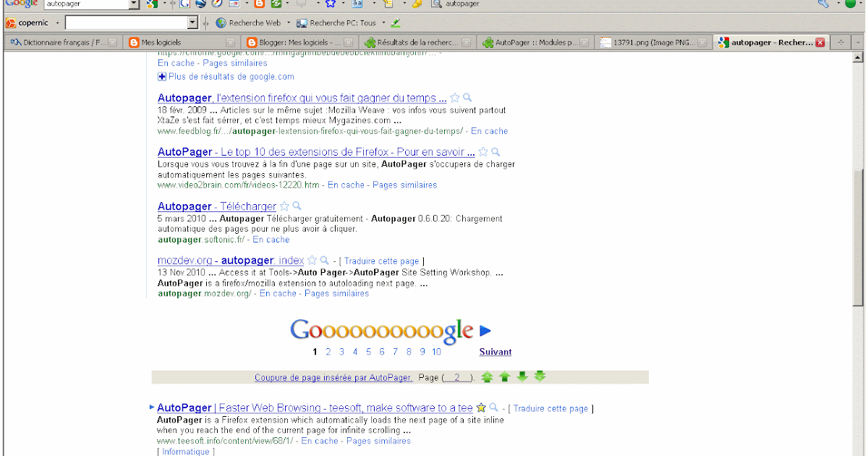
Task: Star the mozdev.org autopager result
Action: 312,261
